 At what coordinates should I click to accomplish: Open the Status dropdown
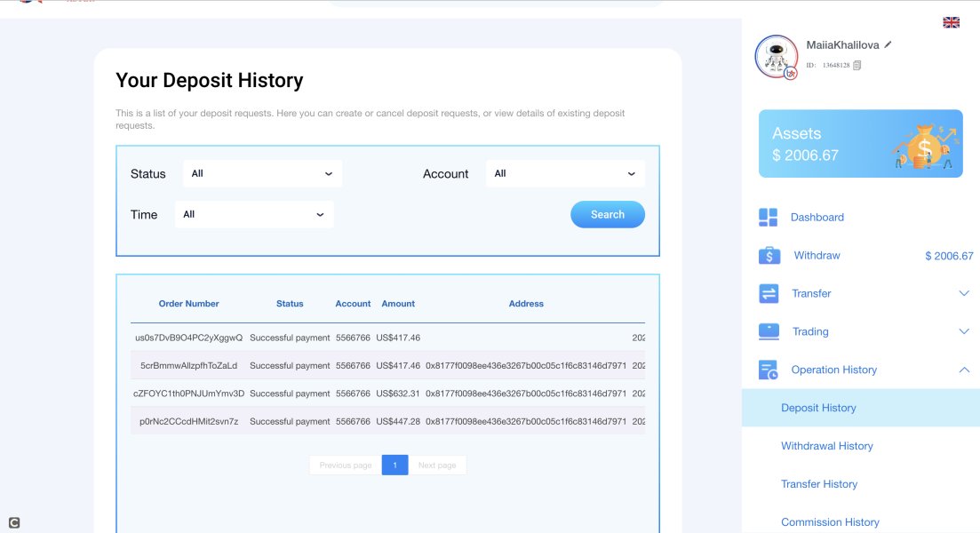[262, 174]
